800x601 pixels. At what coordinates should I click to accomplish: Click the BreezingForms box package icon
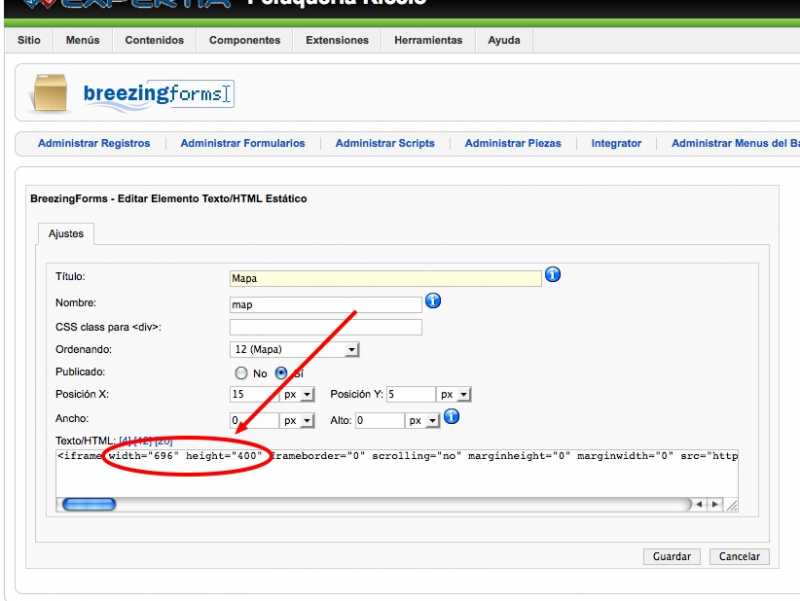point(49,93)
